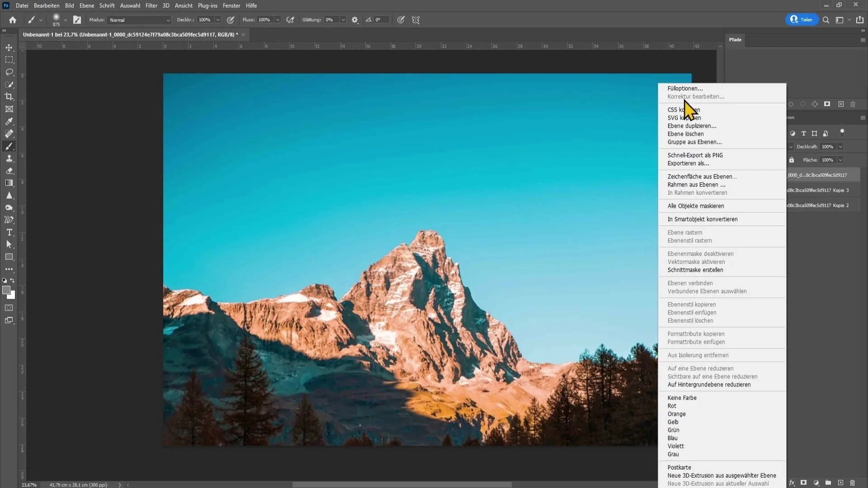Click 'Schnell-Export als PNG' option

(x=696, y=155)
